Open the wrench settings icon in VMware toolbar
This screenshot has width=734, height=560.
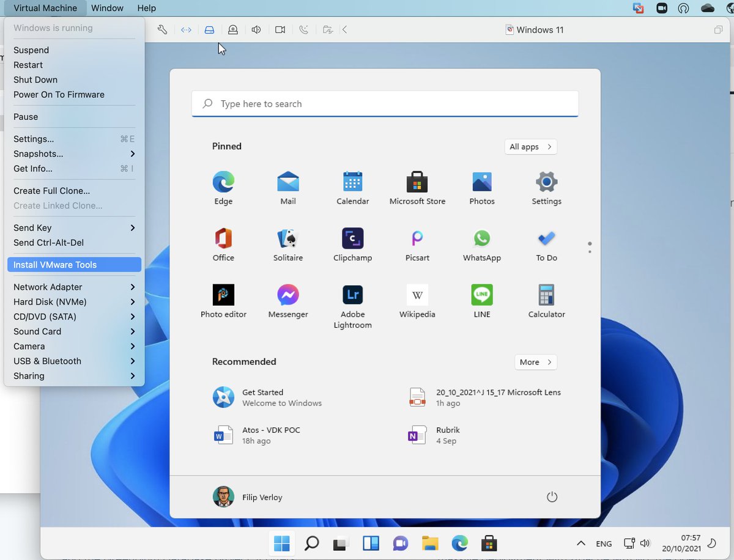[x=162, y=29]
